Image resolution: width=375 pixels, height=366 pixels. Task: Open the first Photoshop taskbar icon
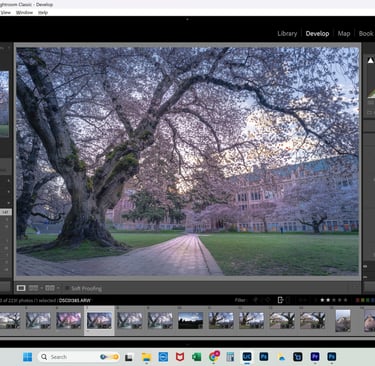click(264, 357)
